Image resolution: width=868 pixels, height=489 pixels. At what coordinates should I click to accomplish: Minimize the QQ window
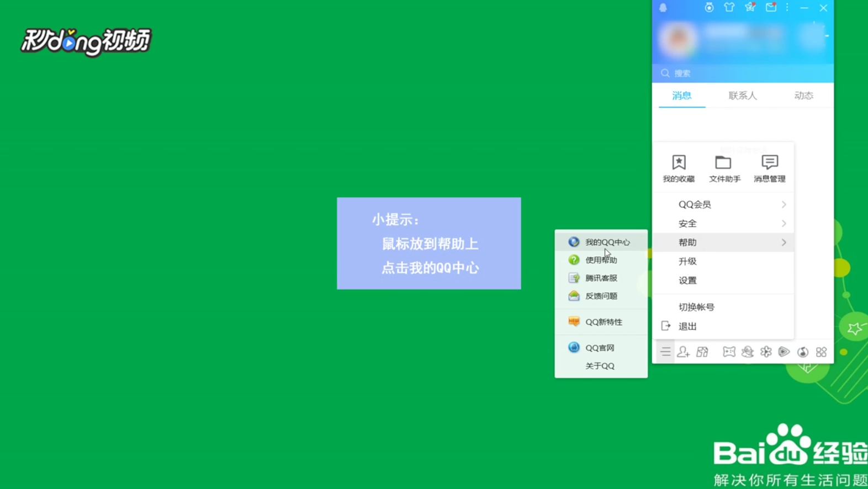click(x=805, y=8)
